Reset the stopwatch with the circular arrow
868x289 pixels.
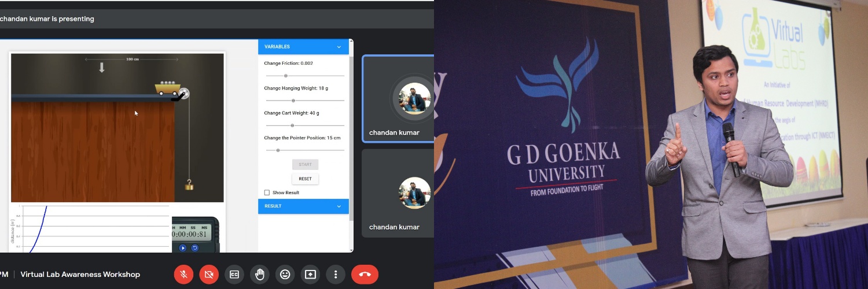tap(195, 248)
